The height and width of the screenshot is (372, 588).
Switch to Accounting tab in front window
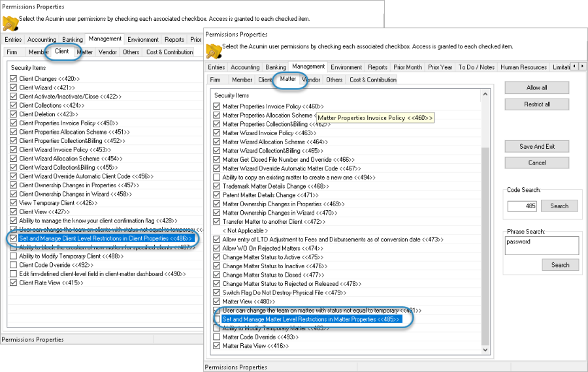point(245,67)
